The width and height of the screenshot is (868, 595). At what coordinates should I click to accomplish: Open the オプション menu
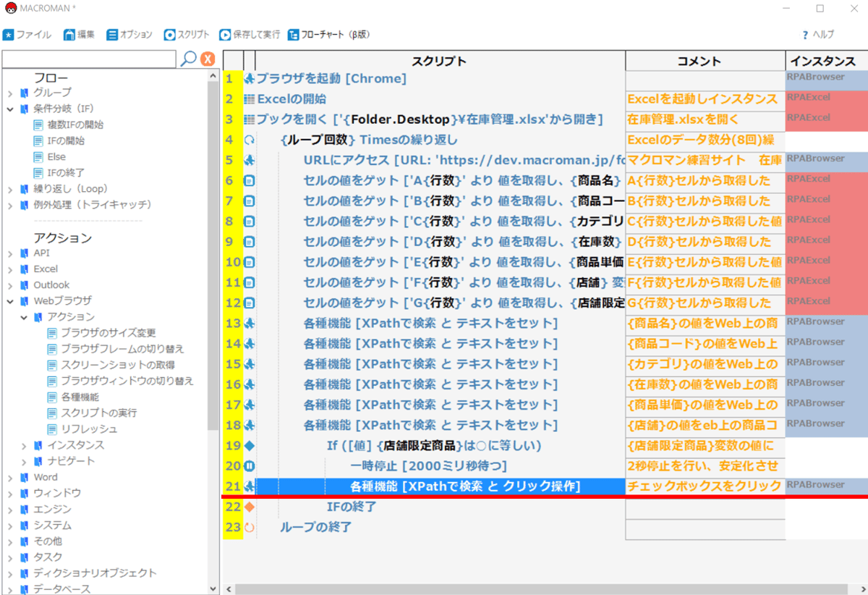pos(129,34)
